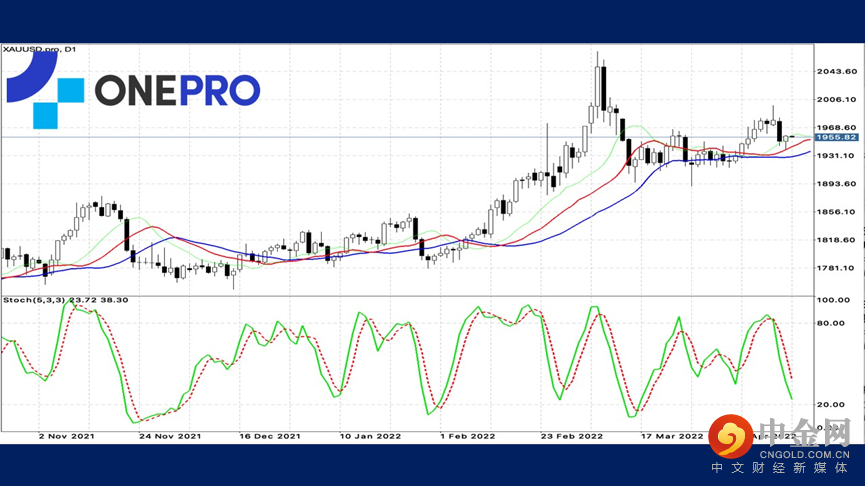Viewport: 865px width, 486px height.
Task: Click the 23 Feb 2022 date label
Action: point(572,436)
